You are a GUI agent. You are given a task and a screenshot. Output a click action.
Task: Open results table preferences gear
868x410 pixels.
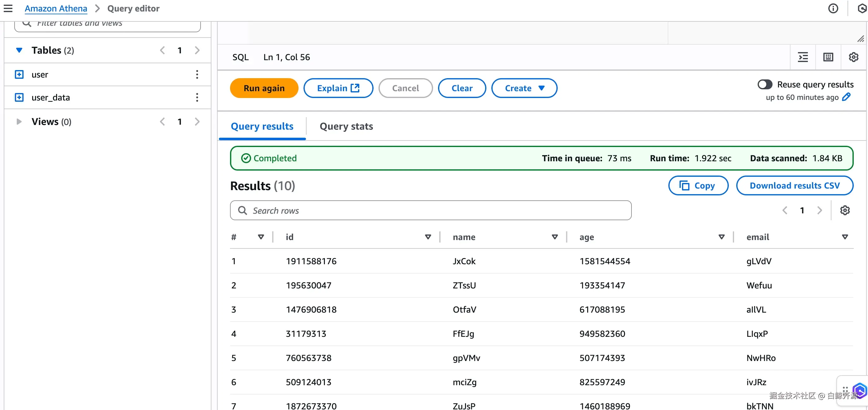pos(845,210)
